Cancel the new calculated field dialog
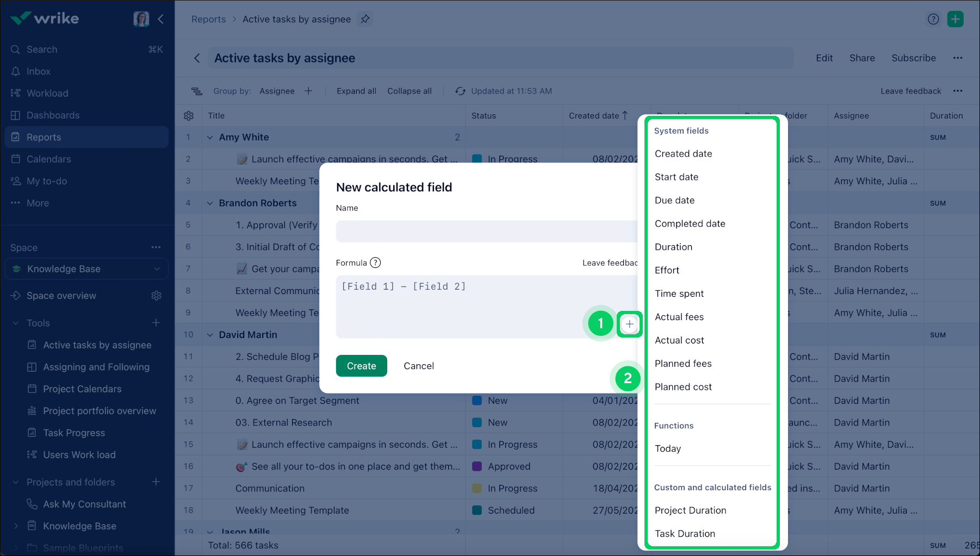This screenshot has height=556, width=980. click(418, 366)
